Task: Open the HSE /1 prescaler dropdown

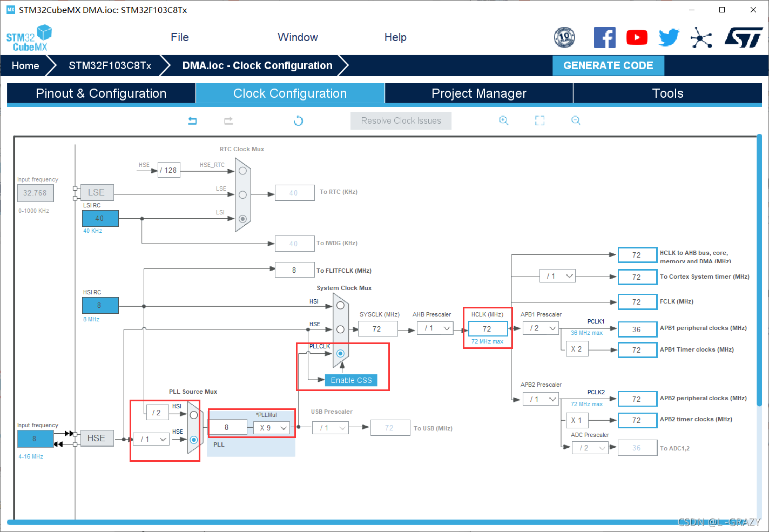Action: click(x=151, y=439)
